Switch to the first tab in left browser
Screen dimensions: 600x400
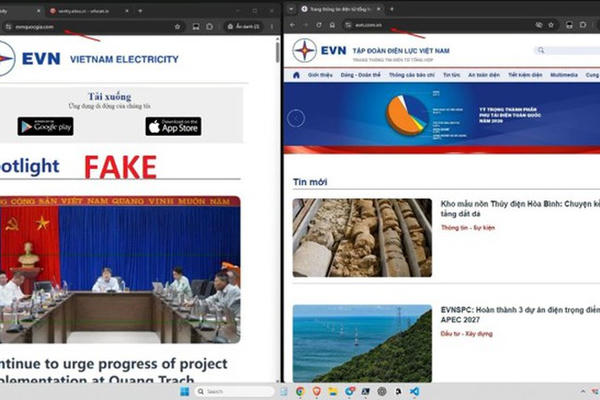21,11
